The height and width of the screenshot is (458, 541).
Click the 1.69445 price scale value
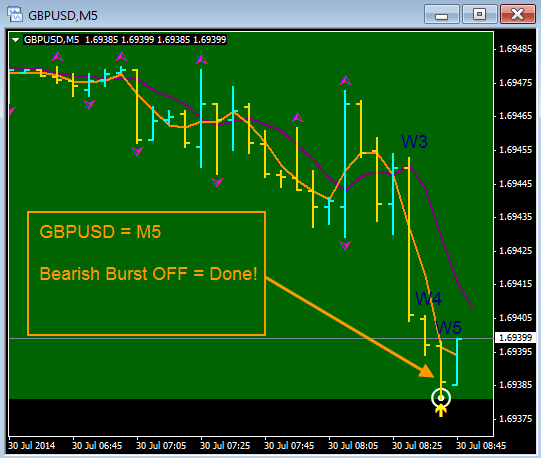(x=516, y=184)
